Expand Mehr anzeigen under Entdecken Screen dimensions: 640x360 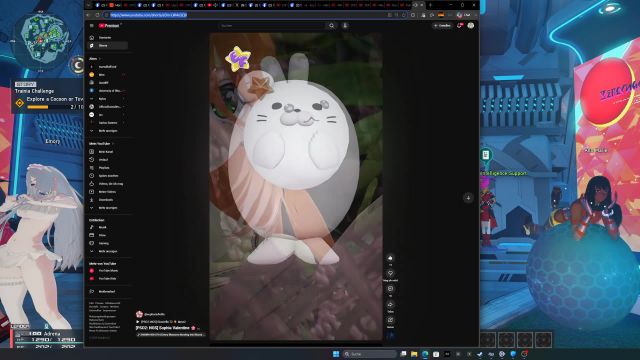coord(108,251)
